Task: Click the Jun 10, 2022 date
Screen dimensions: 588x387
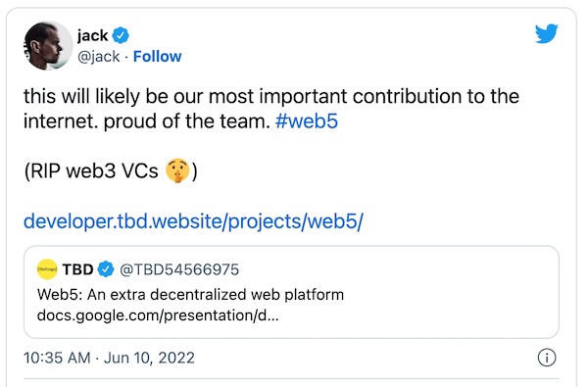Action: coord(149,358)
